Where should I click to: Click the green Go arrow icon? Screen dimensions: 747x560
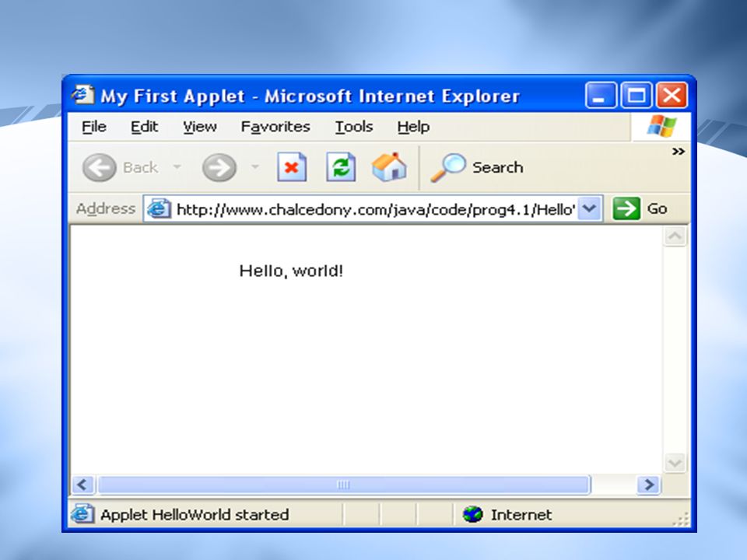point(626,208)
